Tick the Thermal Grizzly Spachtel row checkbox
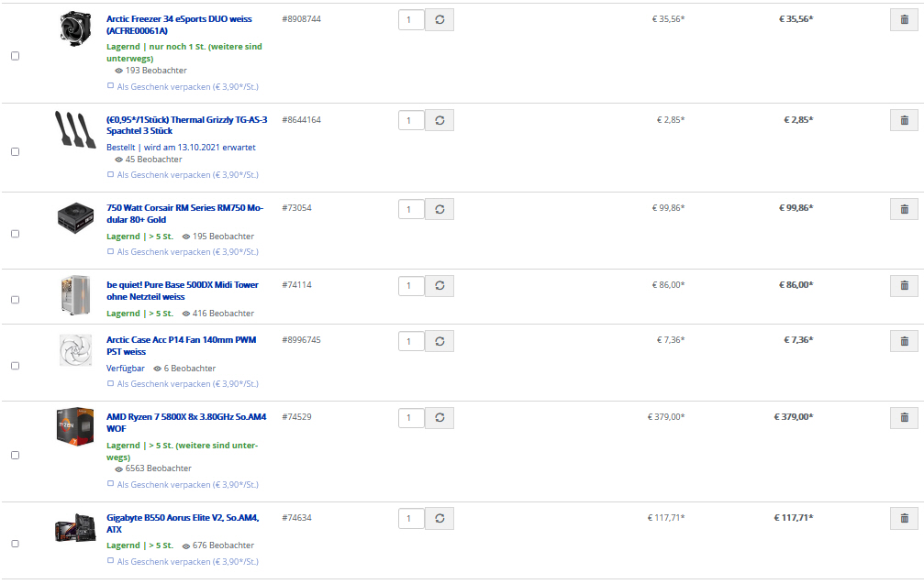Viewport: 924px width, 584px height. (x=16, y=152)
